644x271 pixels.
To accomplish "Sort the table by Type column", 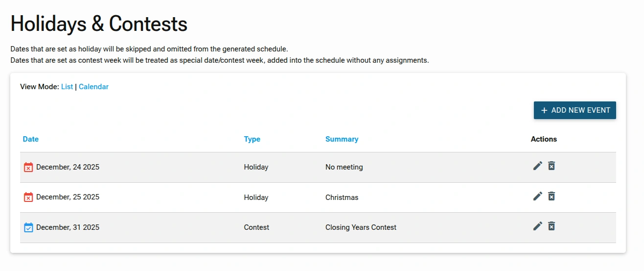I will click(252, 139).
